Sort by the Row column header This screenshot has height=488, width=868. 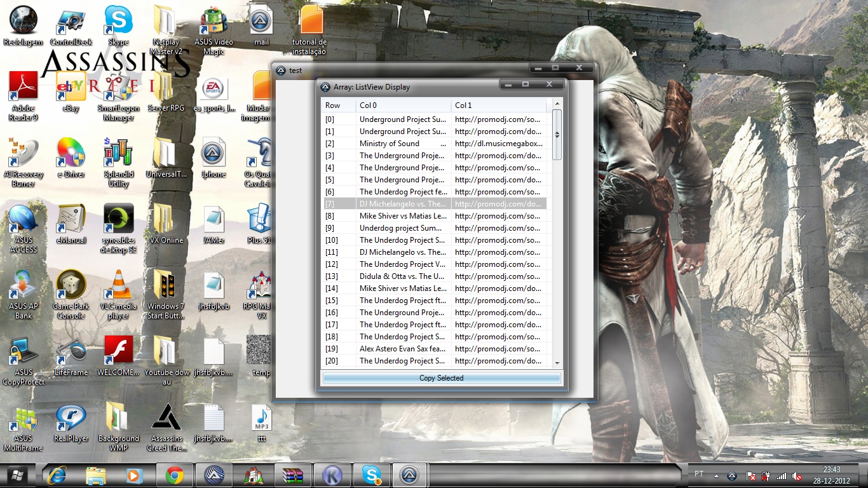(x=338, y=105)
